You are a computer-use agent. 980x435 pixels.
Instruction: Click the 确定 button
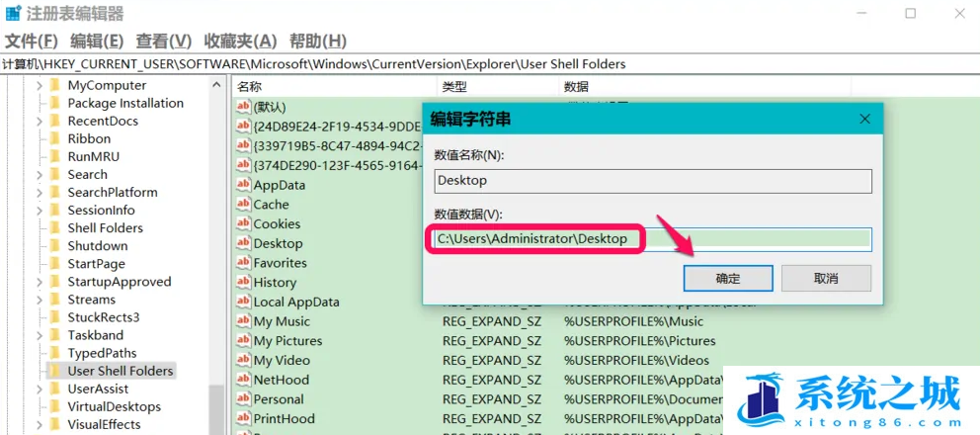[728, 279]
